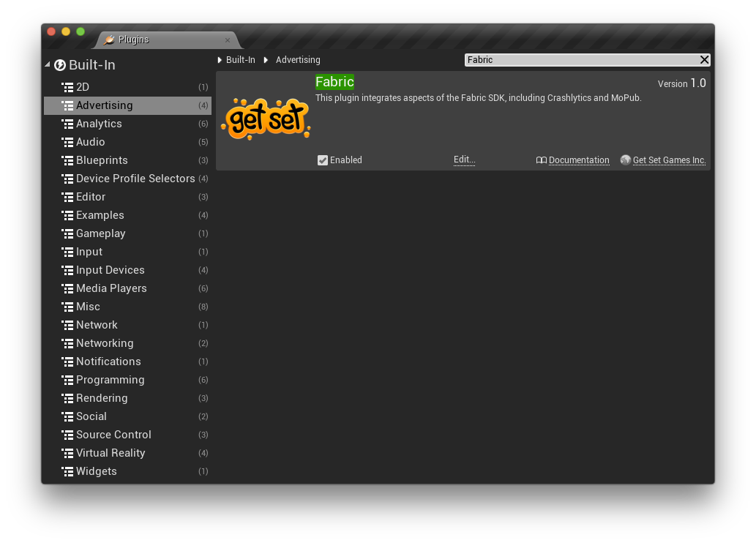Click the Advertising category list icon
The width and height of the screenshot is (756, 543).
tap(67, 105)
